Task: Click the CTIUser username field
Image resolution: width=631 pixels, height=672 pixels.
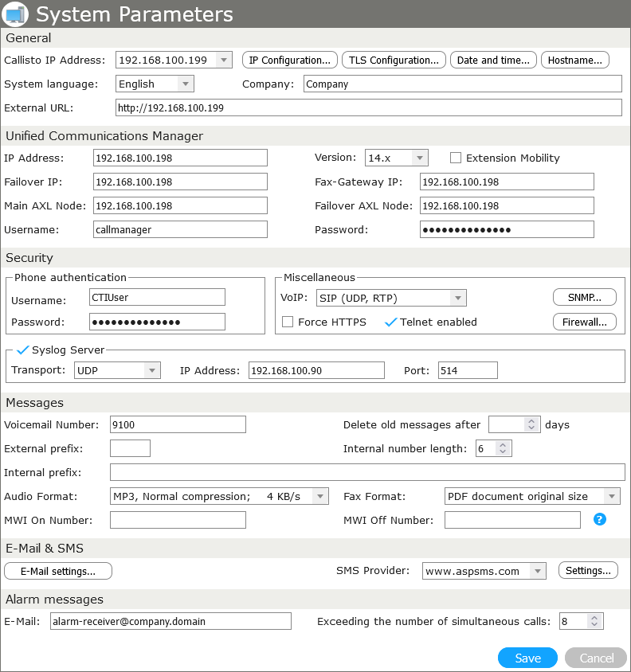Action: (157, 297)
